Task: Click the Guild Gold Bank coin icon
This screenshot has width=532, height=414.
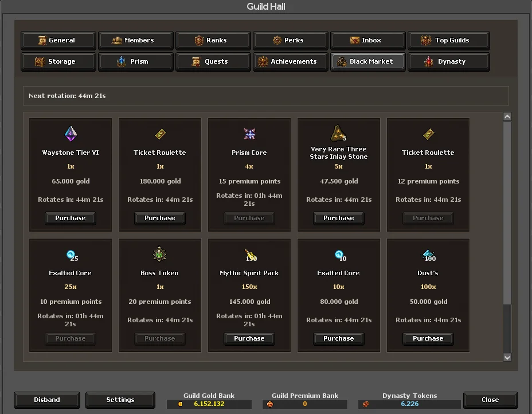Action: pyautogui.click(x=181, y=404)
